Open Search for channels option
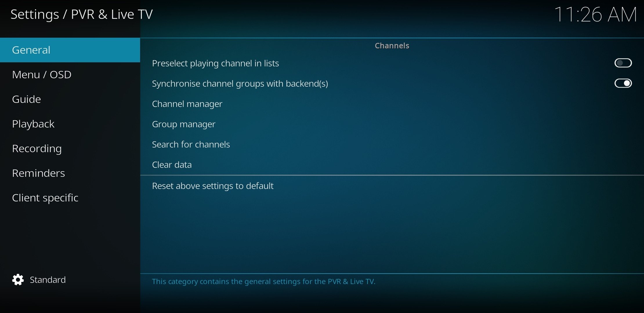The width and height of the screenshot is (644, 313). click(x=191, y=144)
